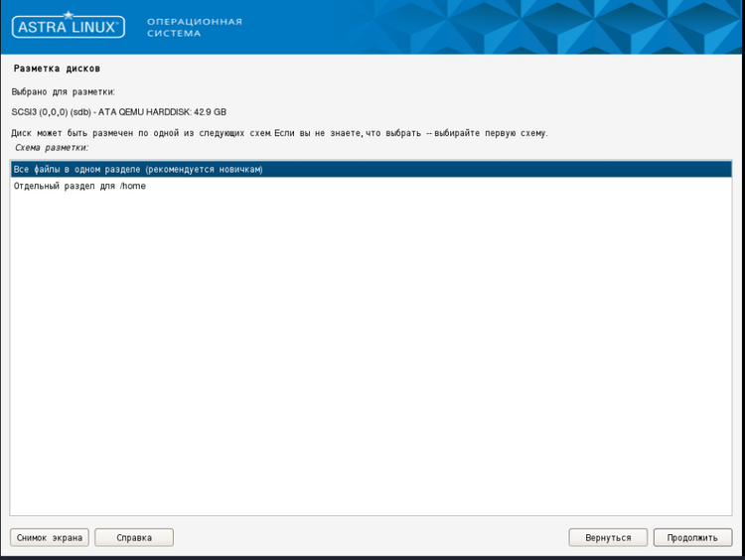This screenshot has height=560, width=745.
Task: Click the "Схема разметки:" list label
Action: [52, 147]
